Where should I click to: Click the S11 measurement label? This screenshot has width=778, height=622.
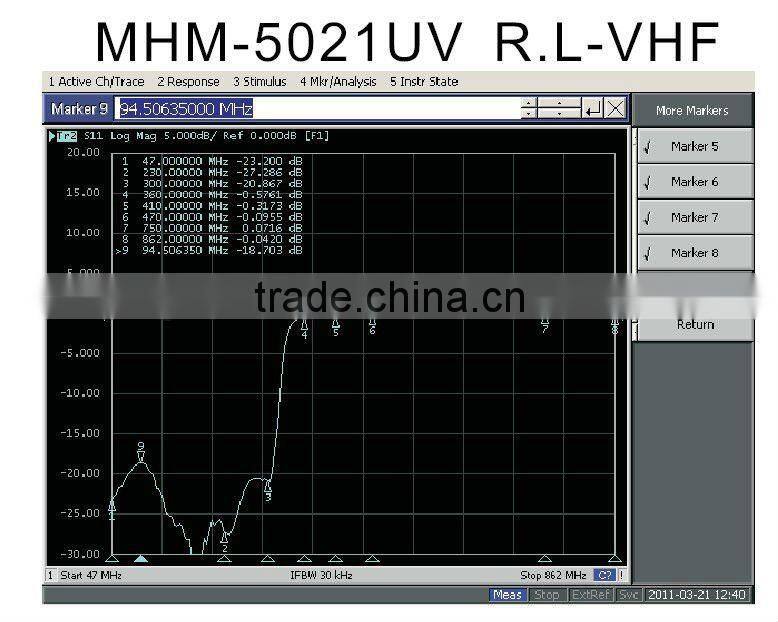94,136
